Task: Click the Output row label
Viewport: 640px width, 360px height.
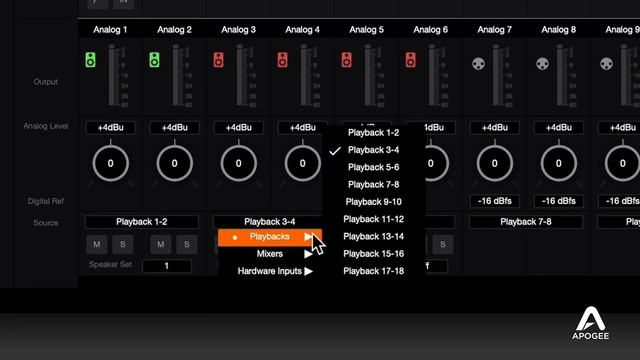Action: pyautogui.click(x=46, y=82)
